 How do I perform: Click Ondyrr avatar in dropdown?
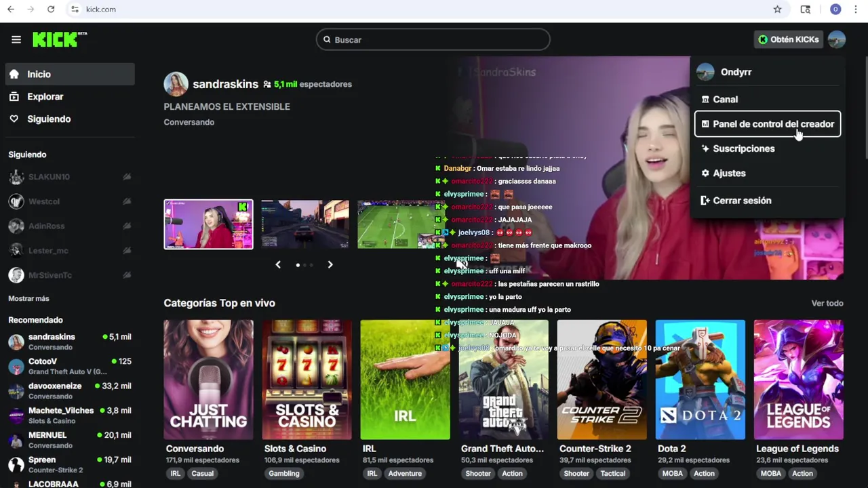[705, 72]
